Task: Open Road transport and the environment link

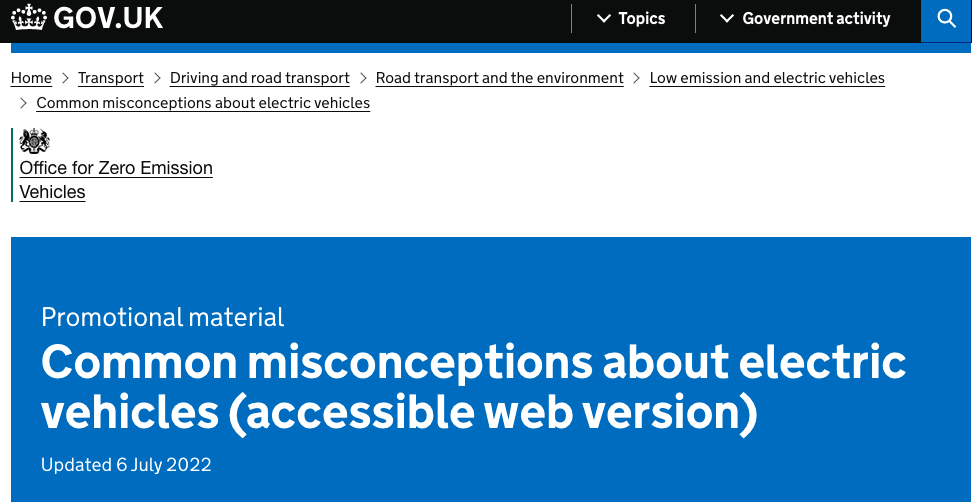Action: point(500,78)
